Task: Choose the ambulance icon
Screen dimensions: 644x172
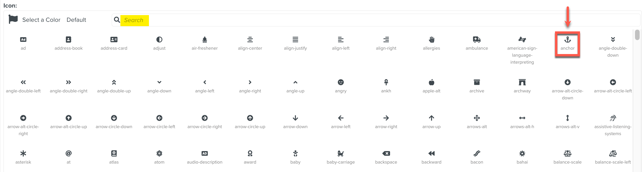Action: [x=476, y=40]
